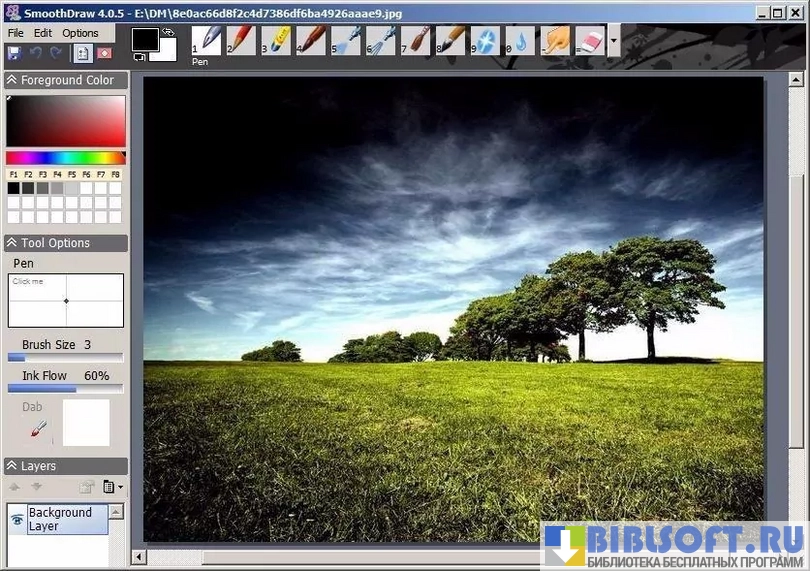
Task: Select the water drop blur tool
Action: [x=521, y=40]
